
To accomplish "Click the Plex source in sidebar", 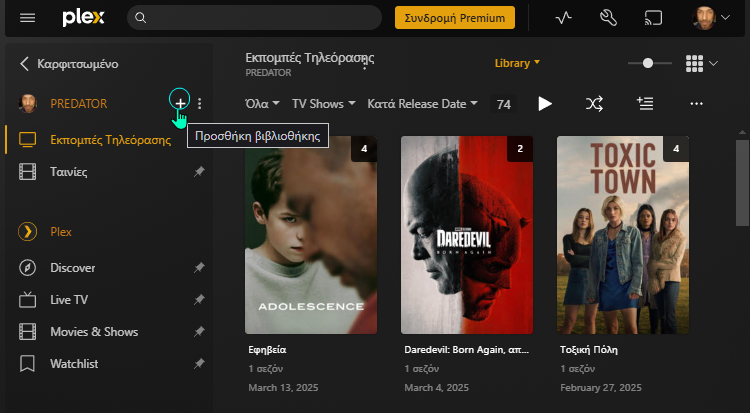I will tap(61, 232).
